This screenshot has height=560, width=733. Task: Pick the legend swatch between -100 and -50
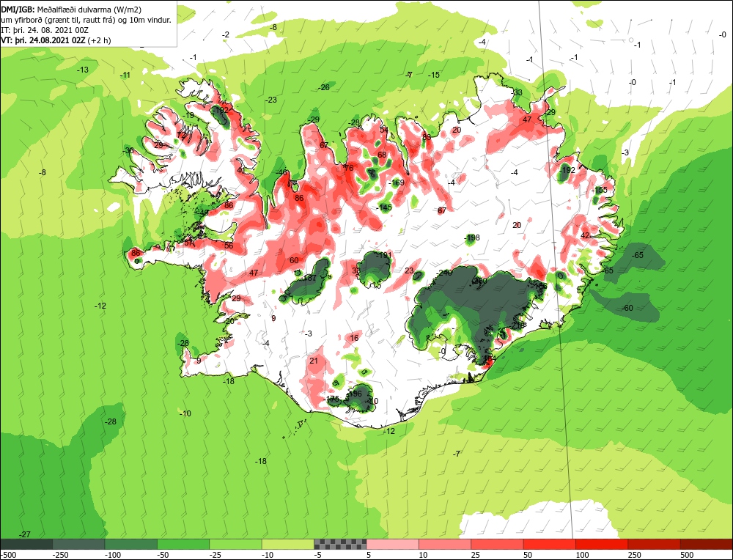(131, 544)
